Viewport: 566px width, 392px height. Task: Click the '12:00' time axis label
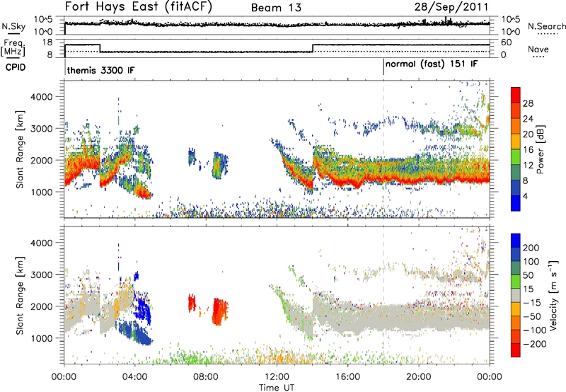tap(277, 377)
